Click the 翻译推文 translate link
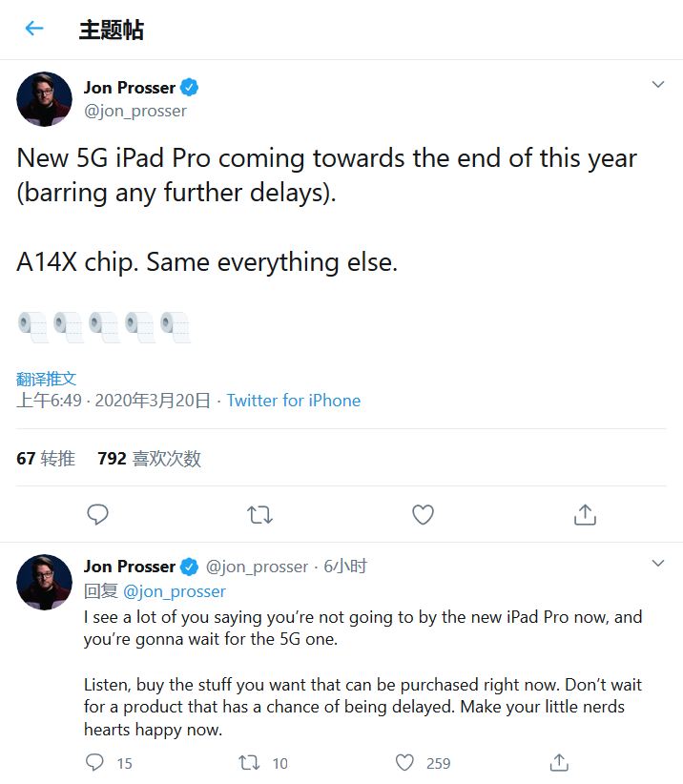 coord(46,379)
